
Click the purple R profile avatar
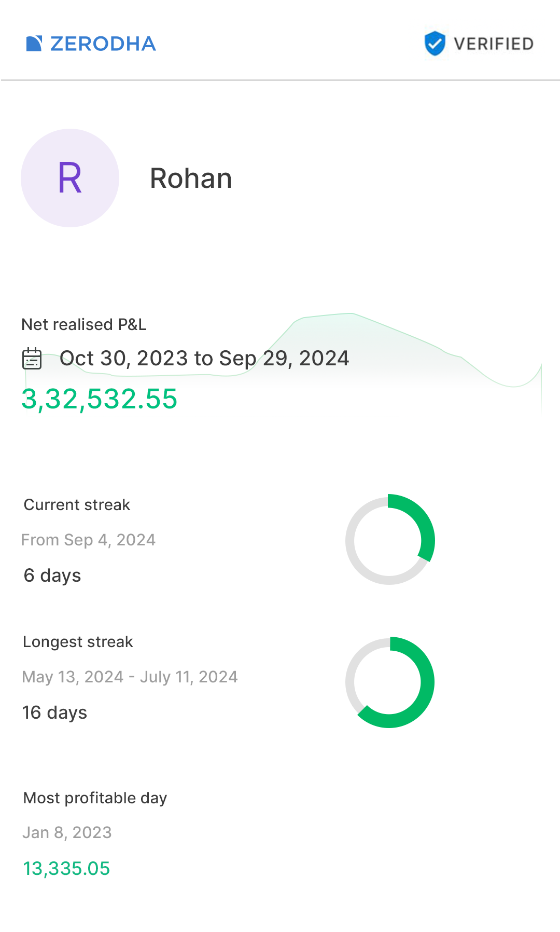point(70,178)
